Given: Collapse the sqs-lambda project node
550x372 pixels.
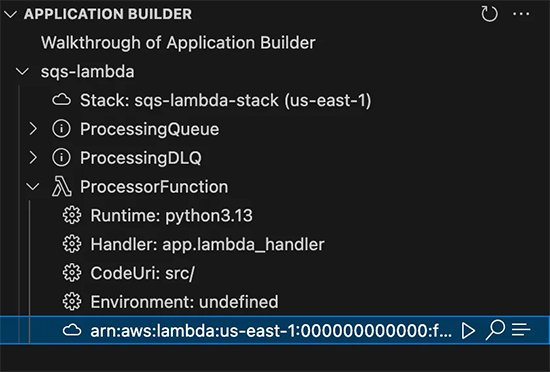Looking at the screenshot, I should pos(22,72).
